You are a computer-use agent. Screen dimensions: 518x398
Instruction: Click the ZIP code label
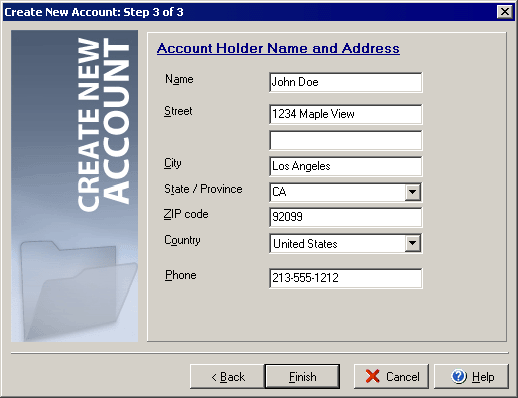click(186, 214)
